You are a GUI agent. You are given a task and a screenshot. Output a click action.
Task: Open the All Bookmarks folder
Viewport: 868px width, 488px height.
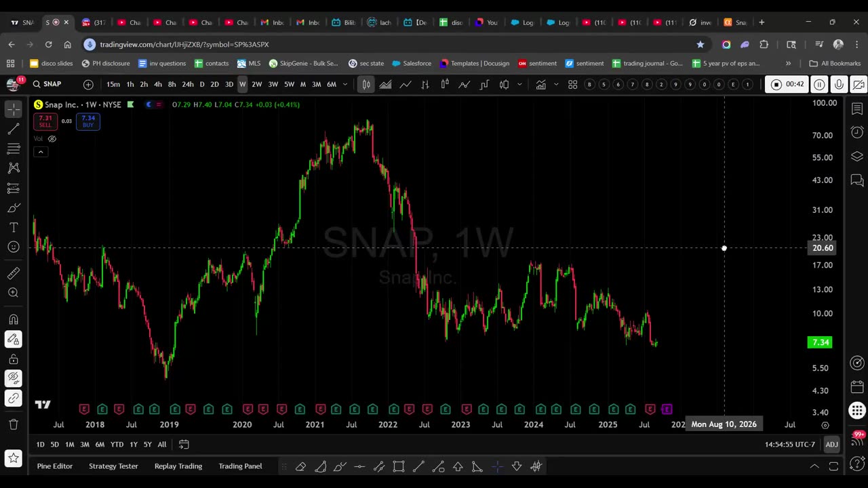click(x=835, y=63)
